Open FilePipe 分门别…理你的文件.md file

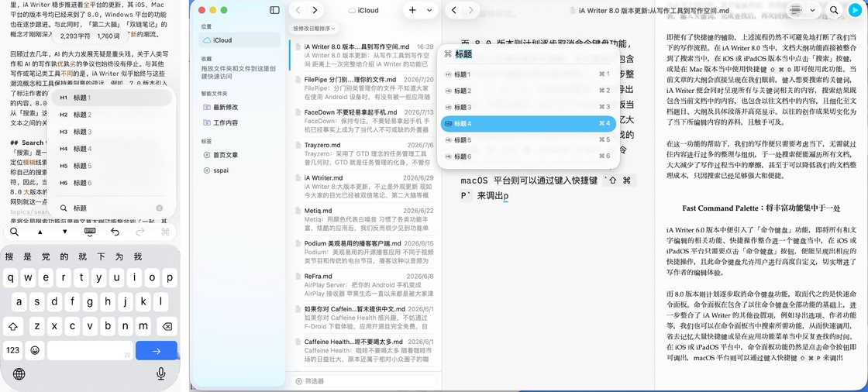coord(365,88)
